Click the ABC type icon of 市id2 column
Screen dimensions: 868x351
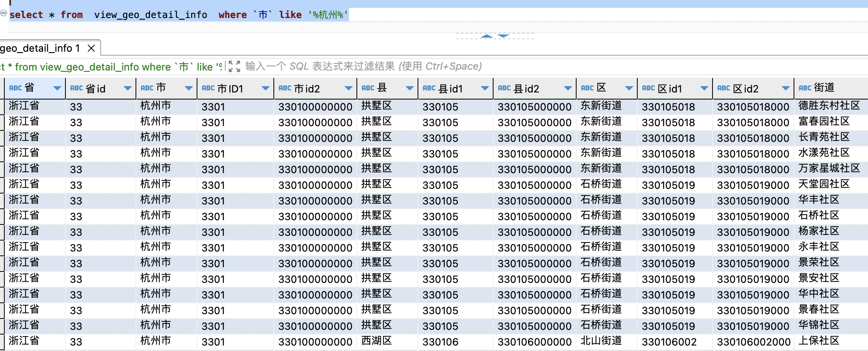[x=285, y=88]
